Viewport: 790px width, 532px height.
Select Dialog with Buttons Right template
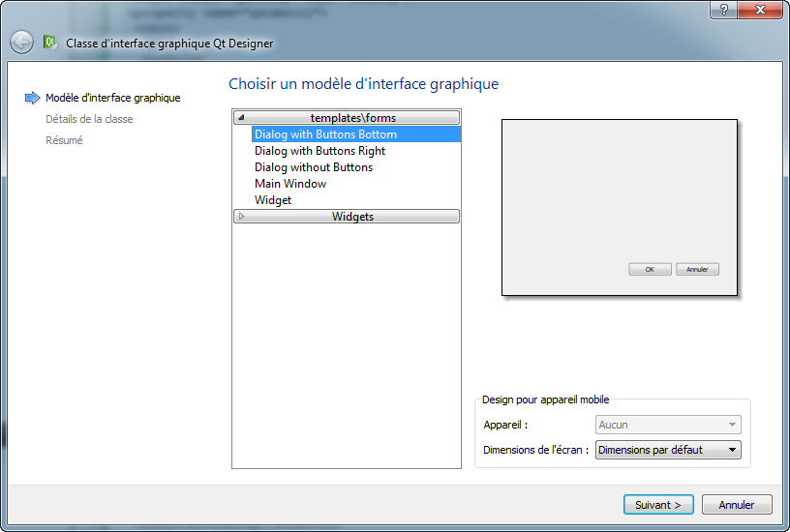(x=319, y=151)
